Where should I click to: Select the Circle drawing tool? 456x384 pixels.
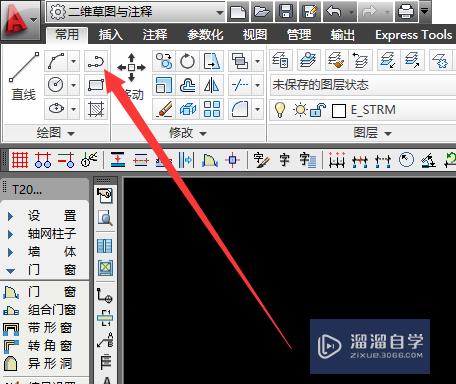pyautogui.click(x=56, y=85)
